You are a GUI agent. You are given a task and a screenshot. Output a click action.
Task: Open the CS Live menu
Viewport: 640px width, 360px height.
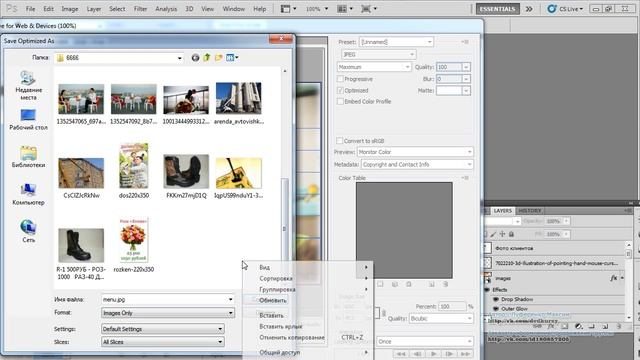(x=565, y=9)
